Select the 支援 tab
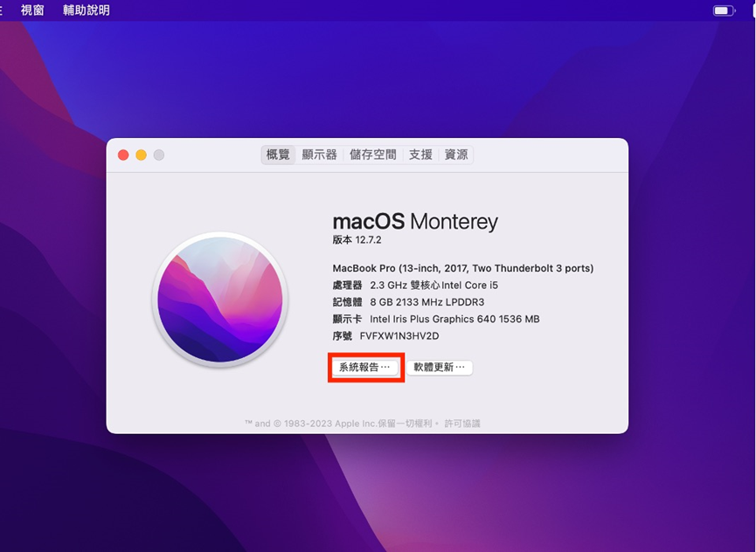This screenshot has height=552, width=756. 420,155
